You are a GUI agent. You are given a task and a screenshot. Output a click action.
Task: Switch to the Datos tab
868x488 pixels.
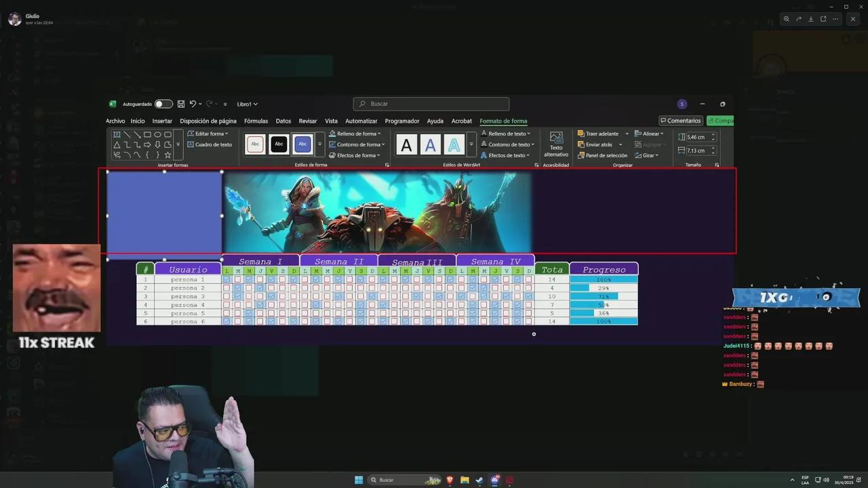point(283,121)
